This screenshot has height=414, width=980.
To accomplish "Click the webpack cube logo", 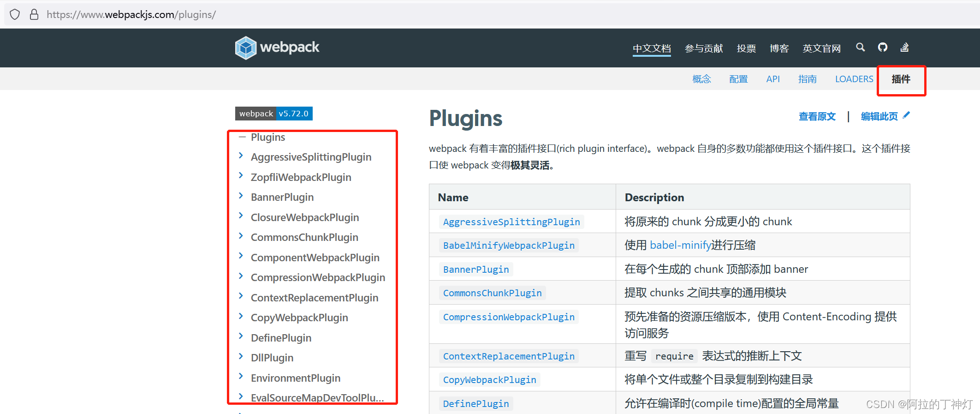I will pos(245,48).
